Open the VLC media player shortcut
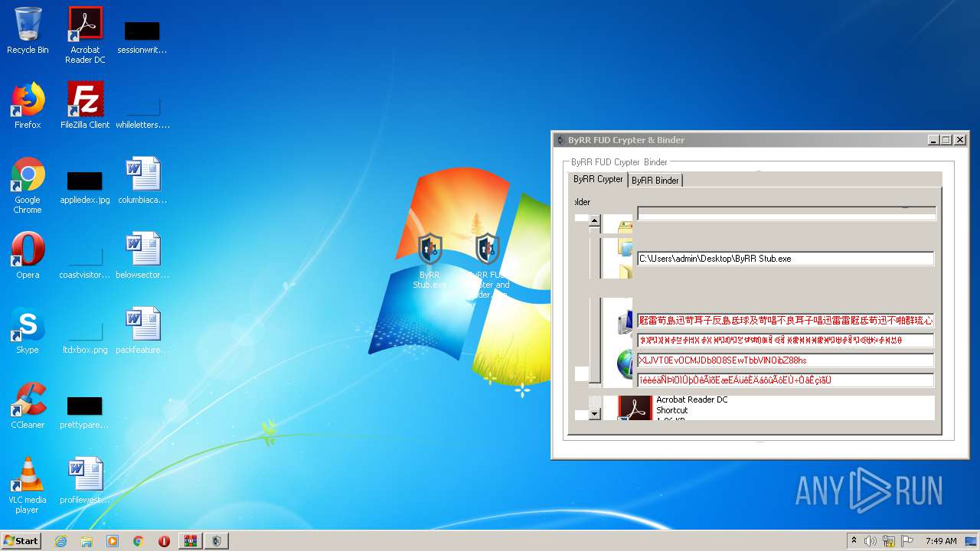Viewport: 980px width, 551px height. pos(28,485)
